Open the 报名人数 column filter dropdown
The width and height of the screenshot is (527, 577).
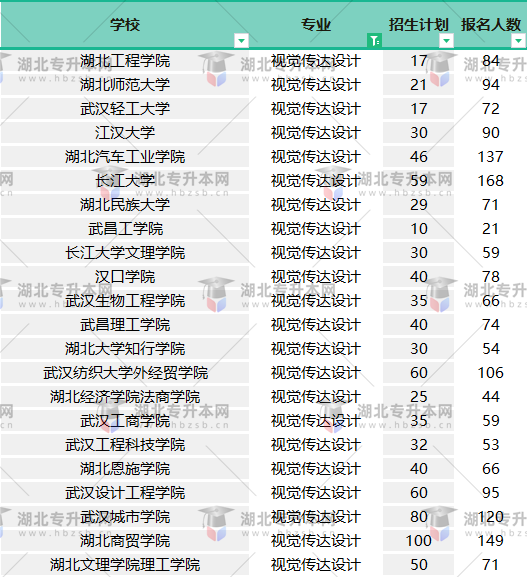tap(518, 40)
